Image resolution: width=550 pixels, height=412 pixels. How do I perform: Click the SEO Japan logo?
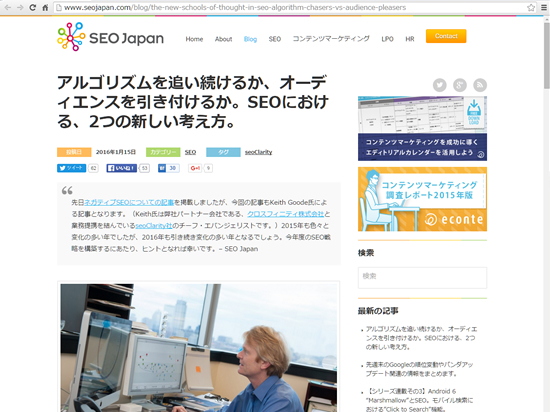pyautogui.click(x=110, y=37)
